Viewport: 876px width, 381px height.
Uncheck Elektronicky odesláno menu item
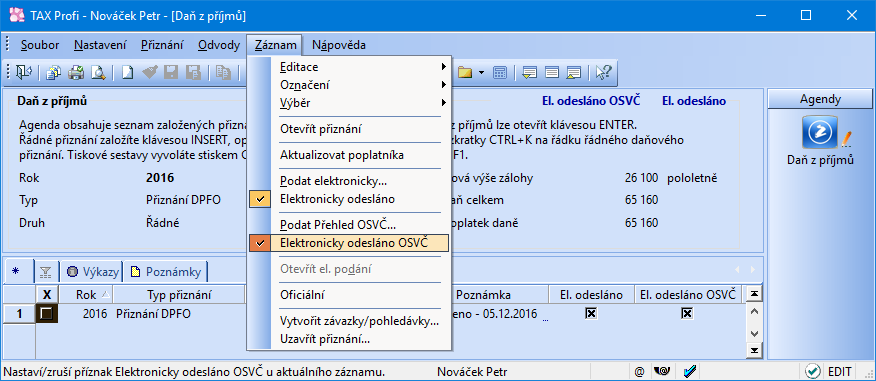pyautogui.click(x=349, y=199)
